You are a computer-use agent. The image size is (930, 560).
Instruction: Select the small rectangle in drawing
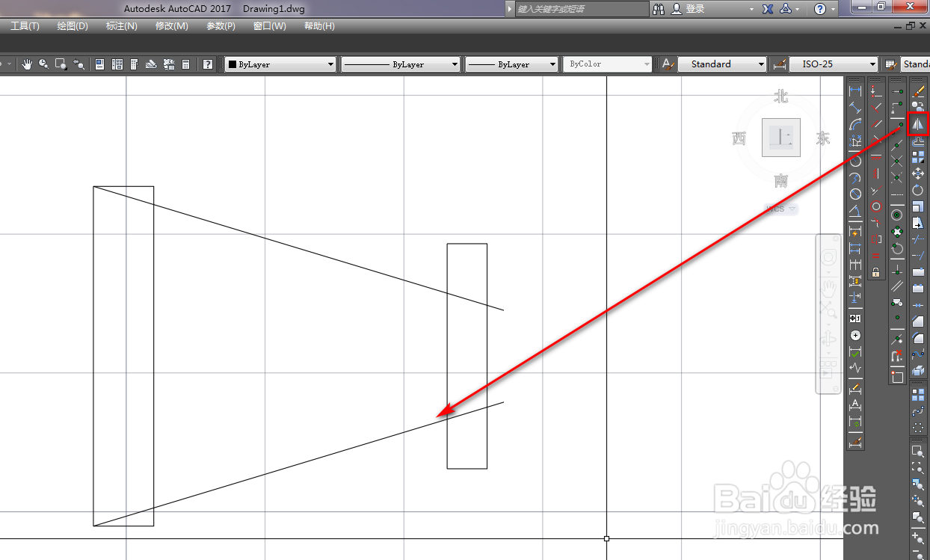click(x=467, y=356)
